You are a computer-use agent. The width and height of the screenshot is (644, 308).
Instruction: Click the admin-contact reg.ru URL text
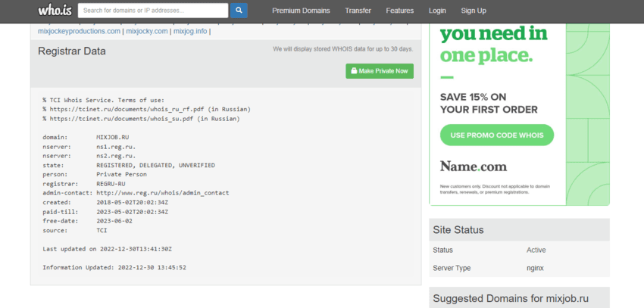[162, 193]
